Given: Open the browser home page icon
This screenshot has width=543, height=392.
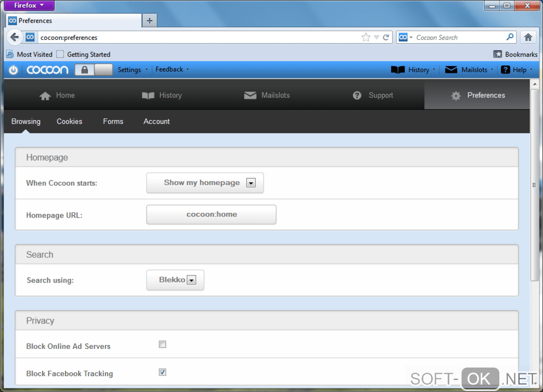Looking at the screenshot, I should tap(528, 37).
